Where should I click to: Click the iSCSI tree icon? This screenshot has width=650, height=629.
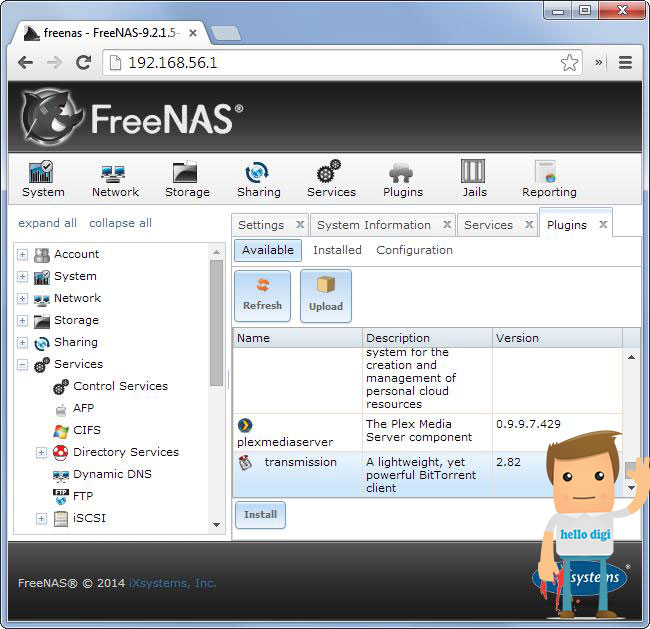(61, 519)
